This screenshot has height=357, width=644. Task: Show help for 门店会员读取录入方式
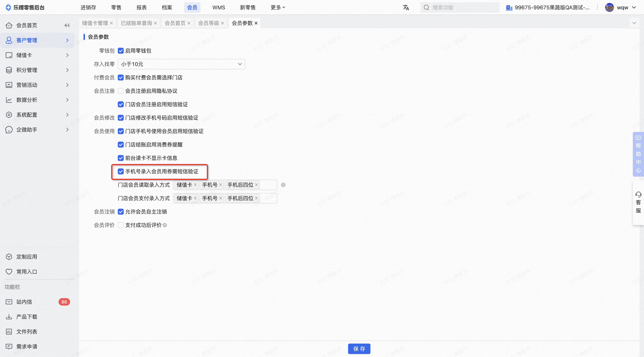283,185
